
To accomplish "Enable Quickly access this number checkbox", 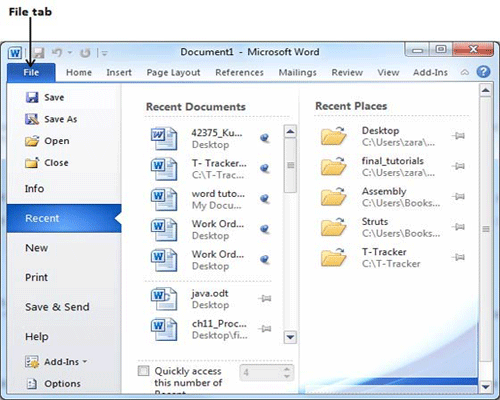I will coord(144,371).
